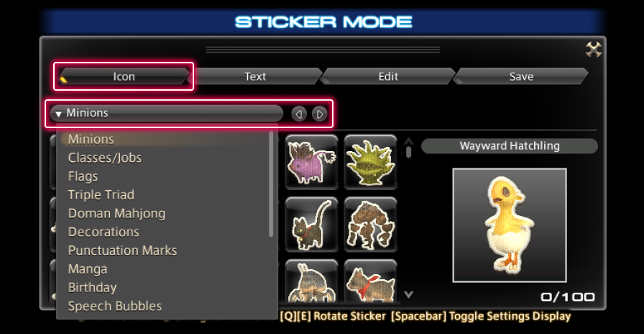Open the Save tab
This screenshot has width=644, height=334.
coord(521,76)
